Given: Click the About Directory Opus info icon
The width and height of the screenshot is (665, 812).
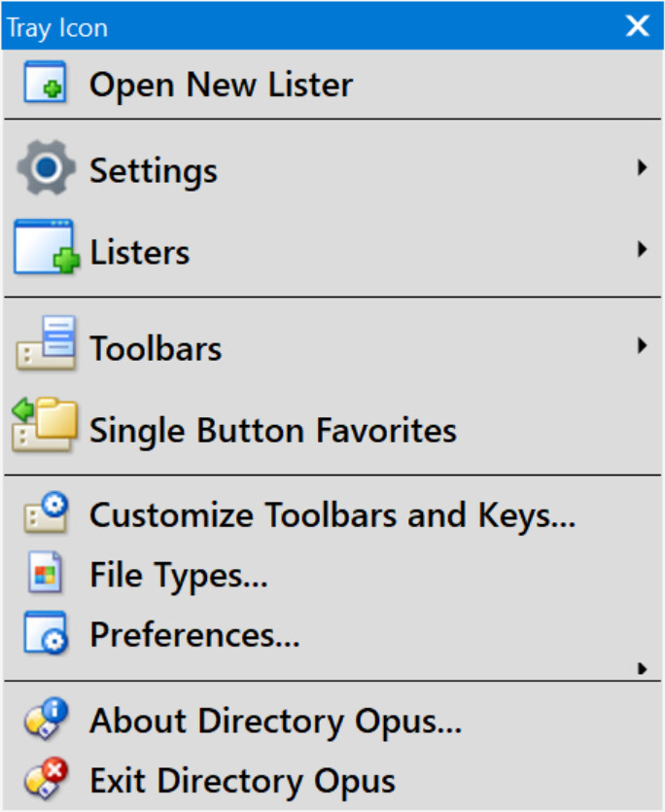Looking at the screenshot, I should tap(46, 721).
